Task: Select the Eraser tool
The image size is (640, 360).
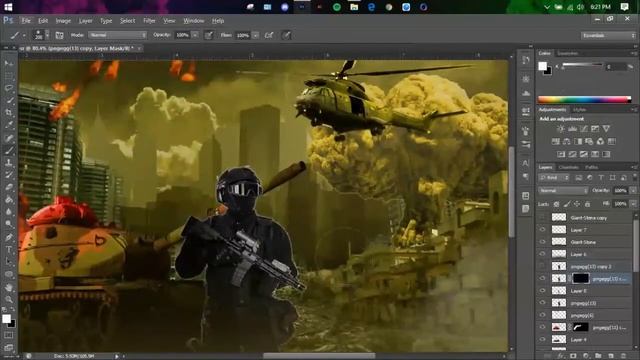Action: pos(9,187)
